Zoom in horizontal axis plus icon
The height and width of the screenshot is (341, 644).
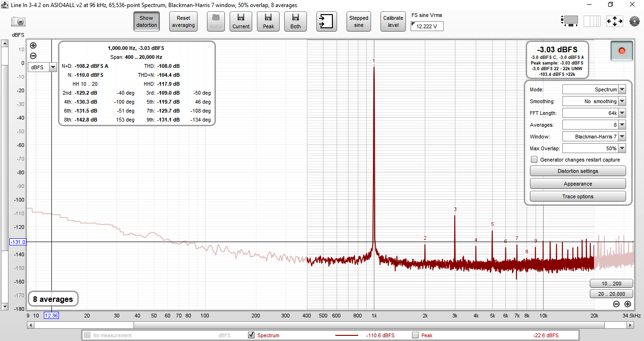point(627,304)
